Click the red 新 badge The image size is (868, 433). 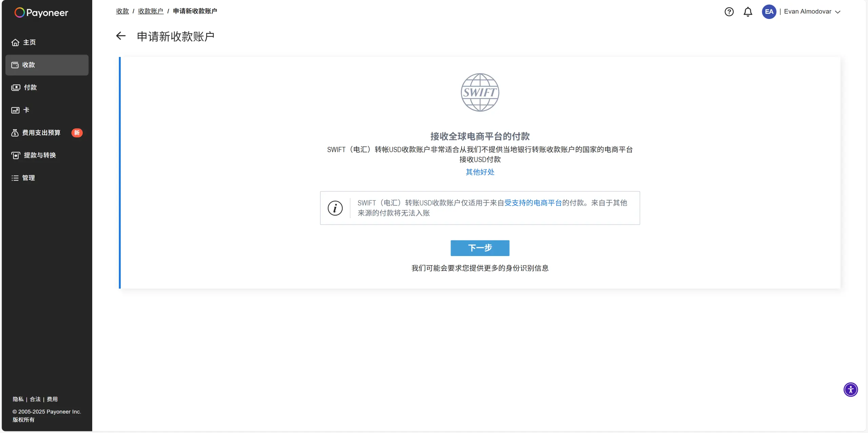[x=77, y=133]
